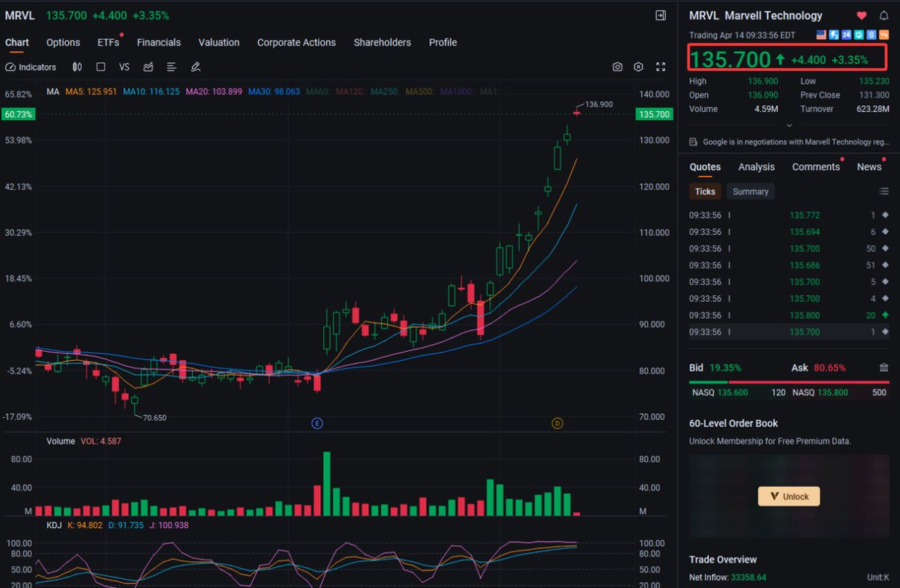900x588 pixels.
Task: Expand quote details chevron below Volume
Action: pyautogui.click(x=788, y=126)
